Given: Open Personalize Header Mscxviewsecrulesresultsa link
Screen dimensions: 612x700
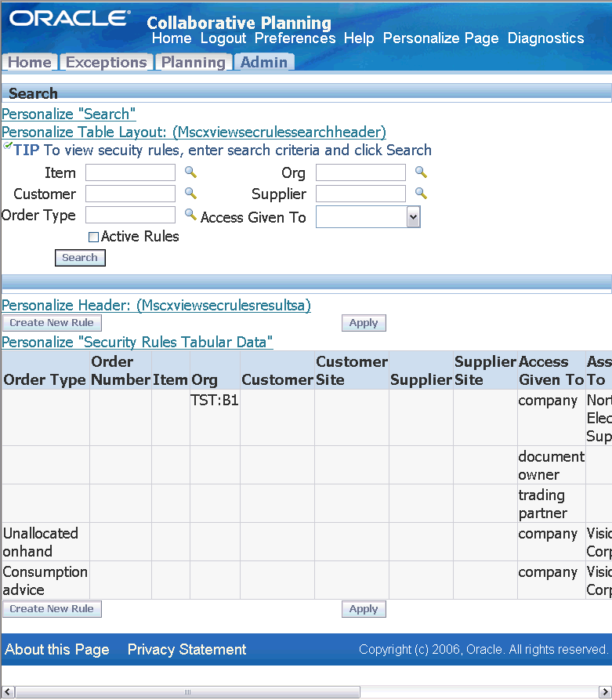Looking at the screenshot, I should 156,306.
